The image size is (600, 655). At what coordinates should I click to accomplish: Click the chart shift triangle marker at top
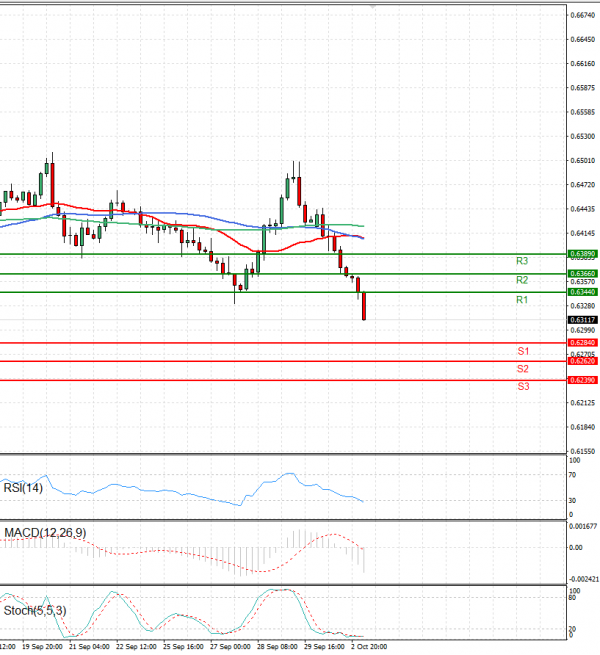[x=373, y=6]
